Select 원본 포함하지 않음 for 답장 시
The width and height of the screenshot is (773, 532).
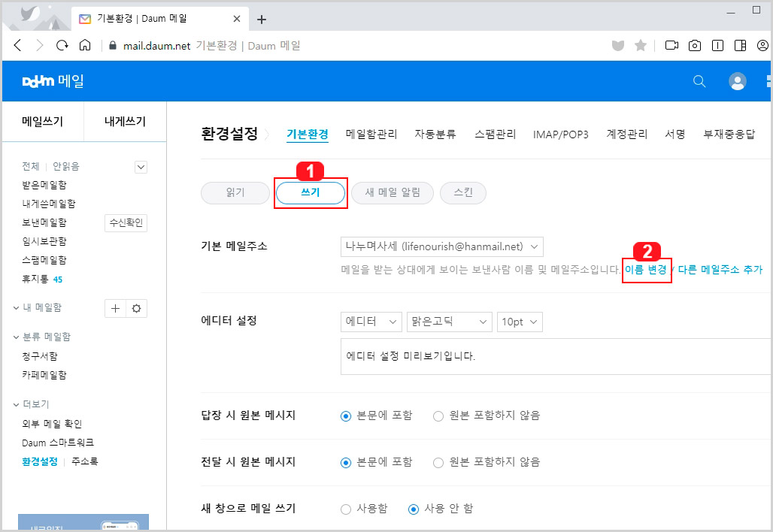click(x=438, y=416)
